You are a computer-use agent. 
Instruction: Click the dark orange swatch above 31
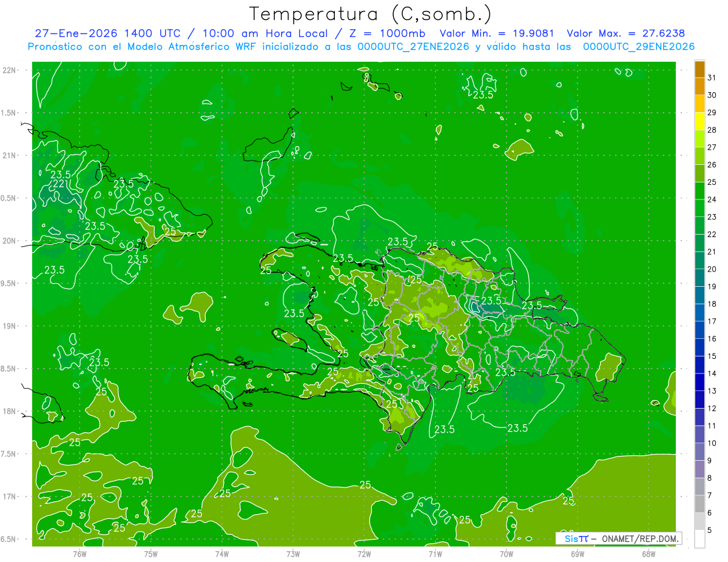point(699,70)
